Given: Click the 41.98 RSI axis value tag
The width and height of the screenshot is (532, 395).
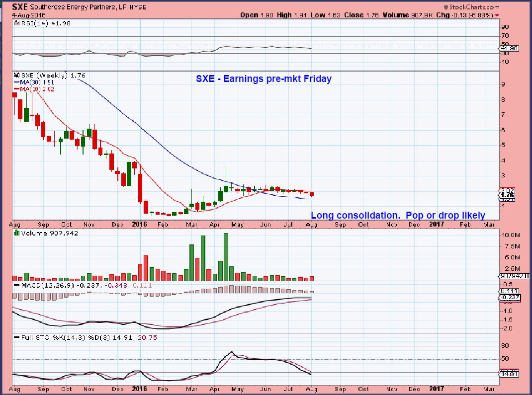Looking at the screenshot, I should 510,48.
